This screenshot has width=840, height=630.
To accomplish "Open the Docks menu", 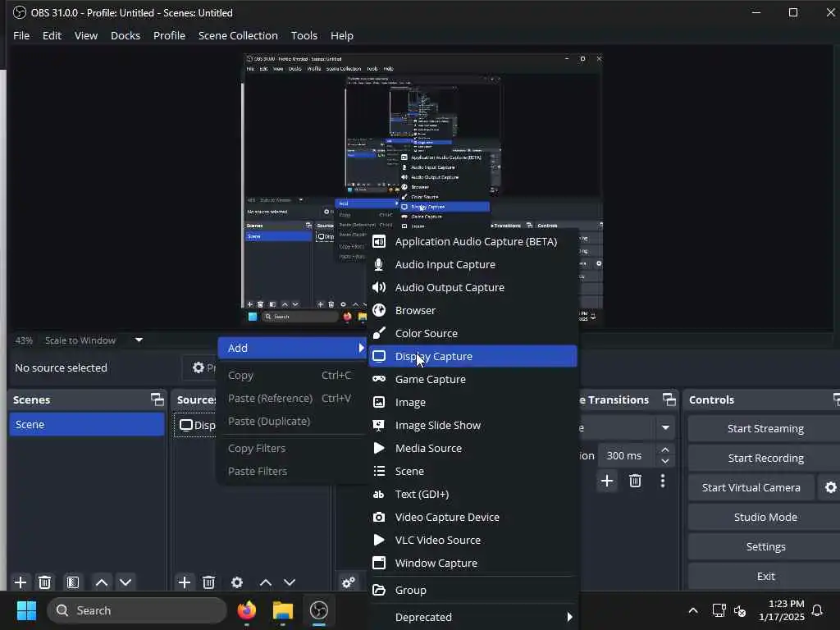I will pyautogui.click(x=126, y=35).
